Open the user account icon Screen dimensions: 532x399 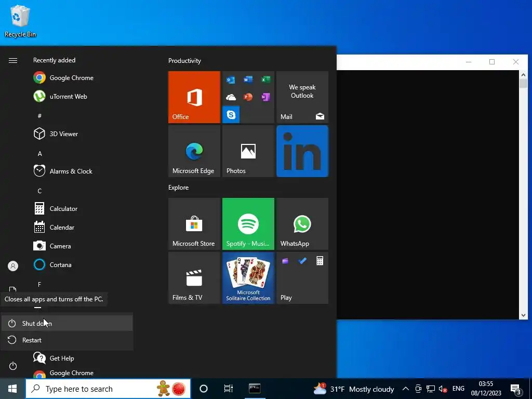pos(13,266)
